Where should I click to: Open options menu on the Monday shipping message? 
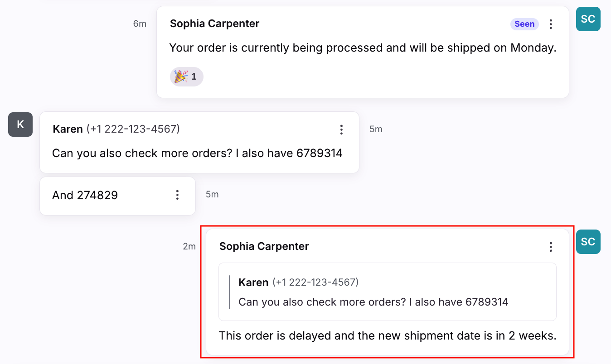coord(551,24)
